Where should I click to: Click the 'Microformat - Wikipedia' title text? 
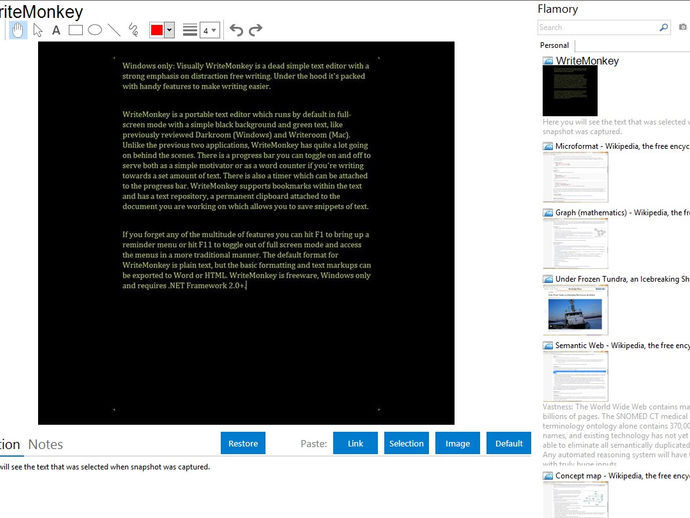(x=622, y=146)
